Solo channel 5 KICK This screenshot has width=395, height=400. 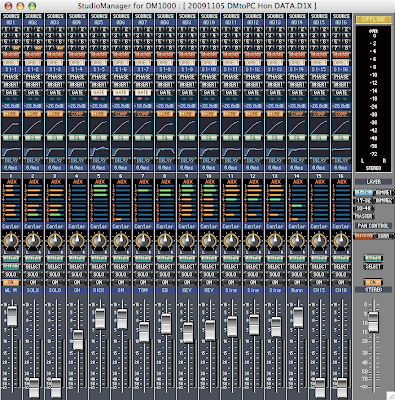(x=99, y=274)
